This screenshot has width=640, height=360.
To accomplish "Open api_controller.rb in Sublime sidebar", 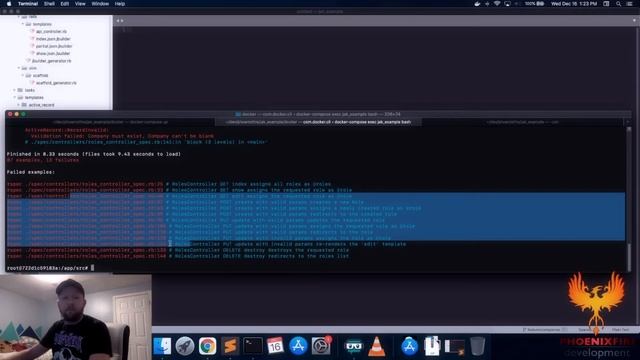I will pos(51,31).
